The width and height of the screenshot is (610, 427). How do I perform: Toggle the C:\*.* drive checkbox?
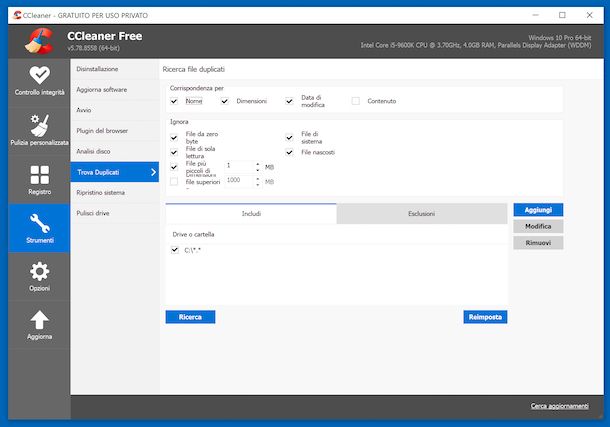175,249
